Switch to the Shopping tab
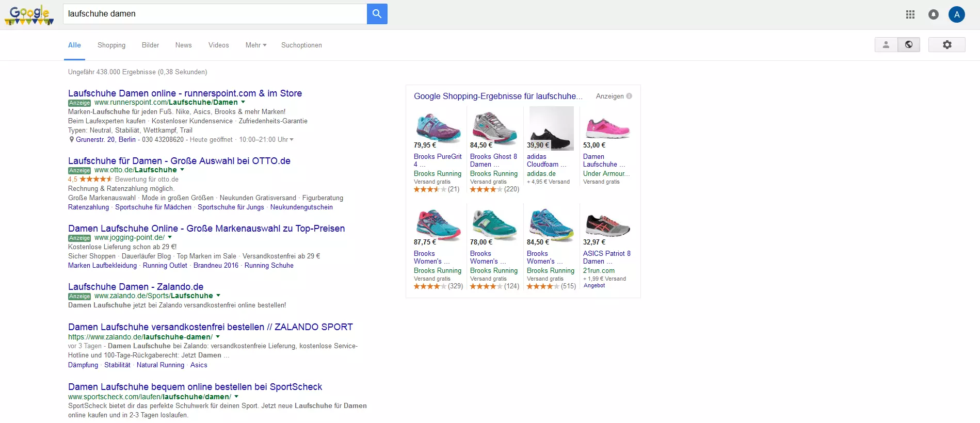 111,45
